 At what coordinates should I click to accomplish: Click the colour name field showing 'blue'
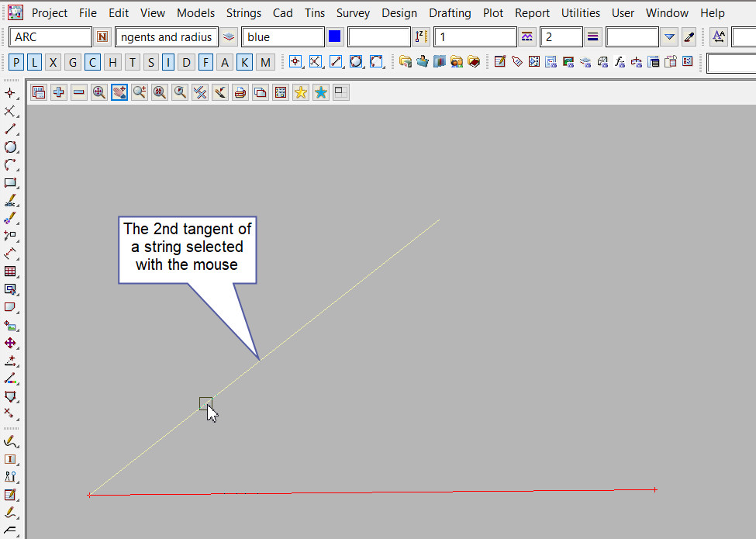282,37
